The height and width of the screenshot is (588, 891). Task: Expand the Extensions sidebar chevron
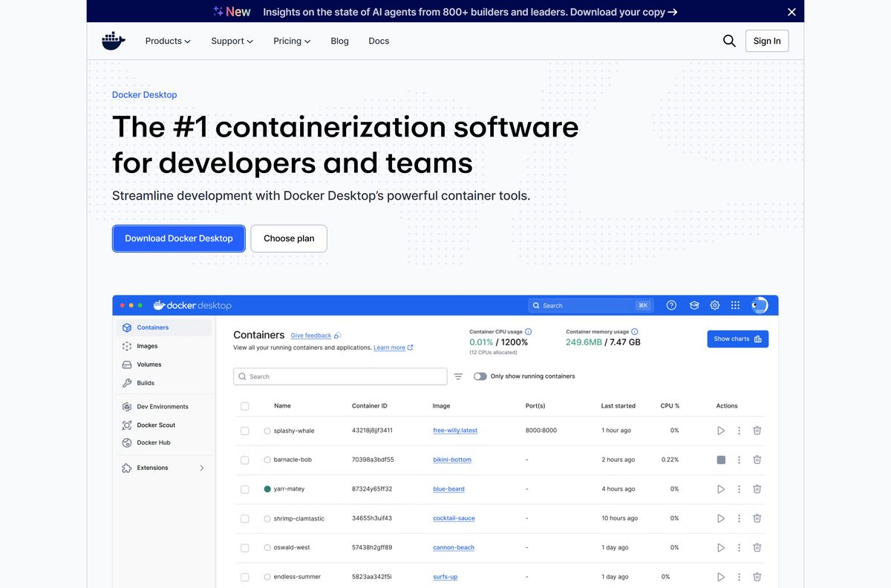pos(202,468)
